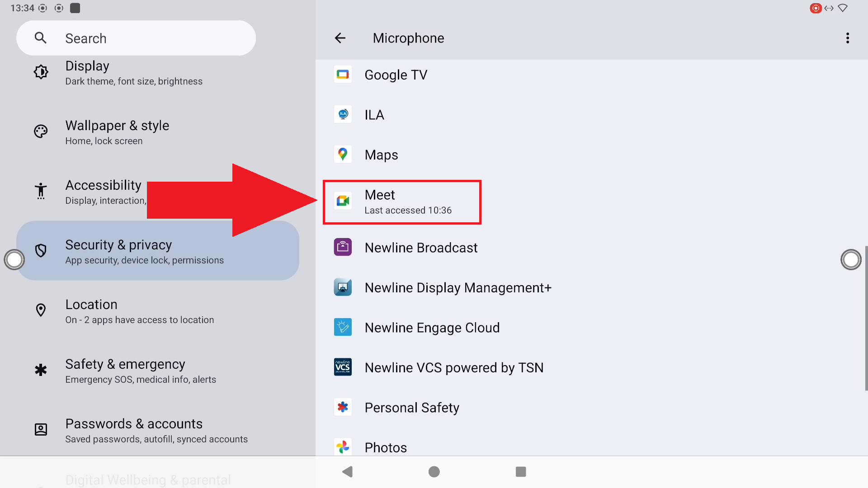Tap the Newline Broadcast icon
868x488 pixels.
click(x=343, y=247)
